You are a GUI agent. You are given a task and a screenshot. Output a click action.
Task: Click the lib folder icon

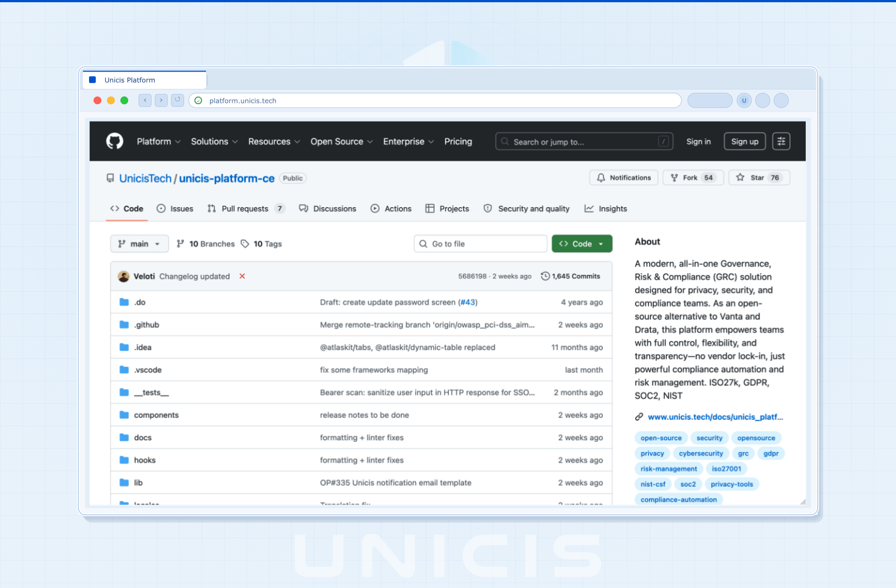pyautogui.click(x=124, y=483)
